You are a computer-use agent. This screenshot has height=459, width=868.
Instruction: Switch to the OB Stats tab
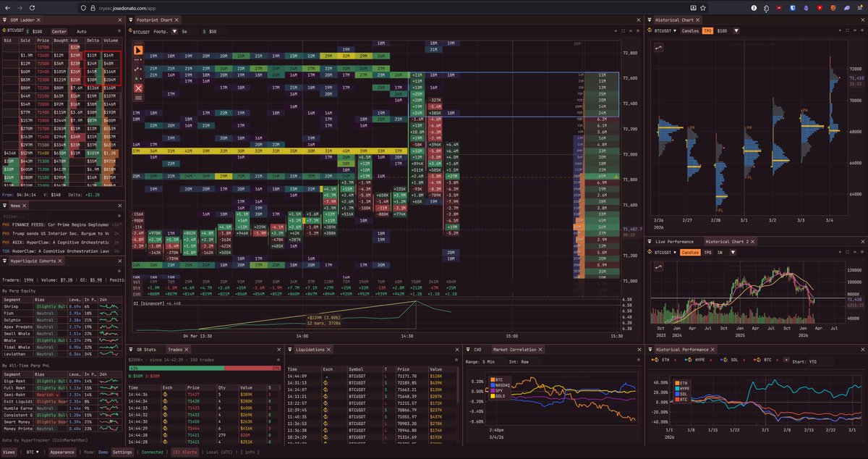[145, 349]
